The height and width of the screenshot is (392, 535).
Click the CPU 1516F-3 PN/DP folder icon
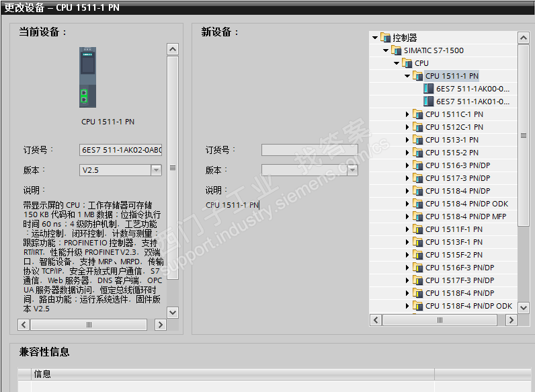click(x=418, y=268)
